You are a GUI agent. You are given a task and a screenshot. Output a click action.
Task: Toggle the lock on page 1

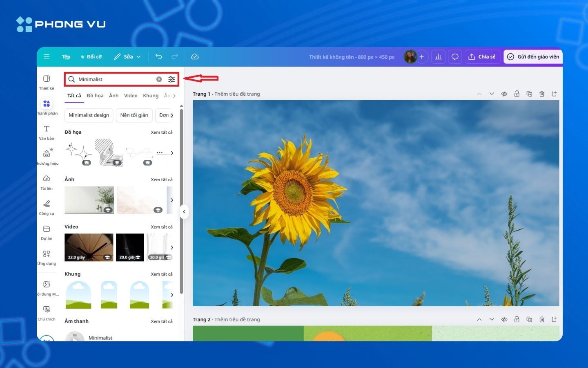517,94
